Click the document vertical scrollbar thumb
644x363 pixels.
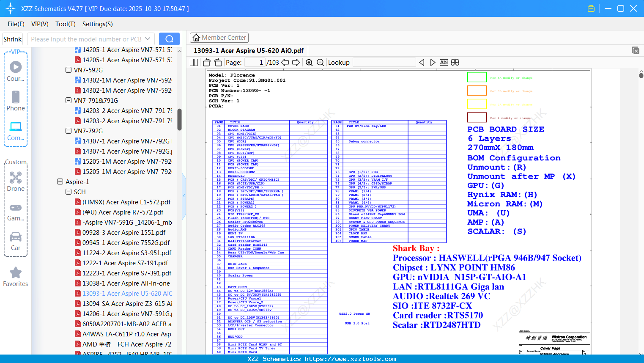point(641,75)
